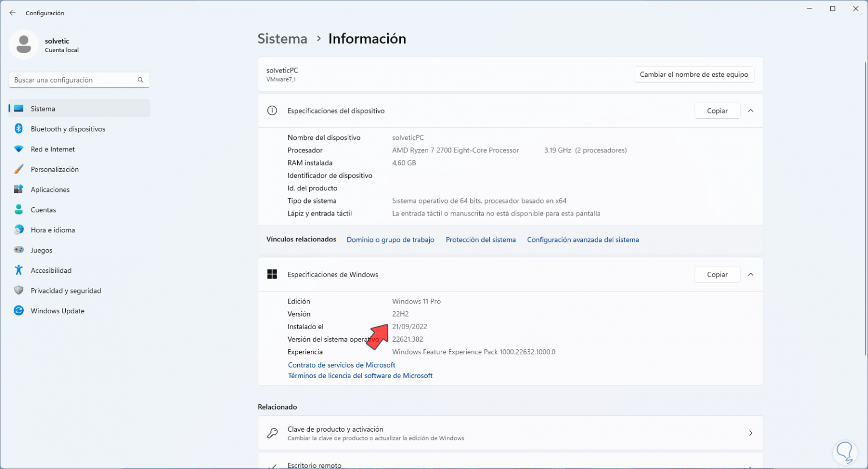The height and width of the screenshot is (469, 868).
Task: Navigate to Aplicaciones
Action: pos(79,189)
